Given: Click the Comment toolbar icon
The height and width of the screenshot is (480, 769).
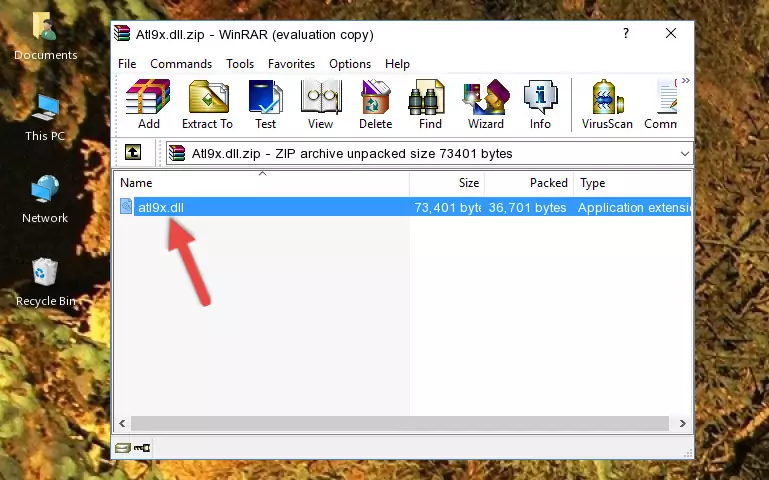Looking at the screenshot, I should pyautogui.click(x=661, y=104).
